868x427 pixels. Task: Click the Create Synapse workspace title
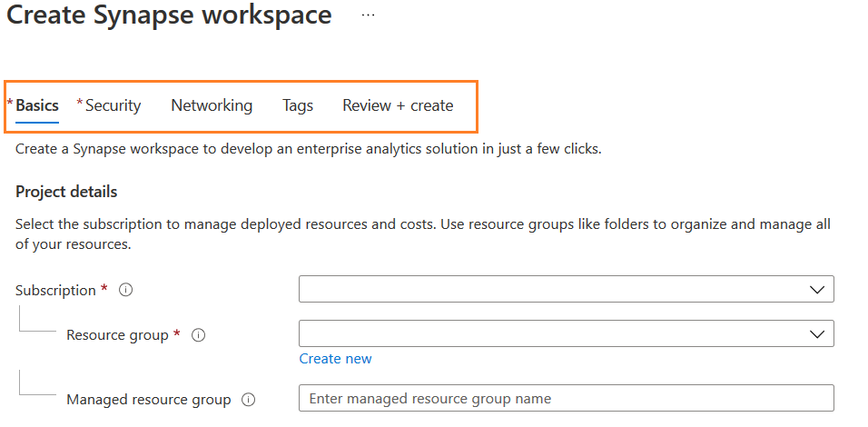click(x=170, y=15)
